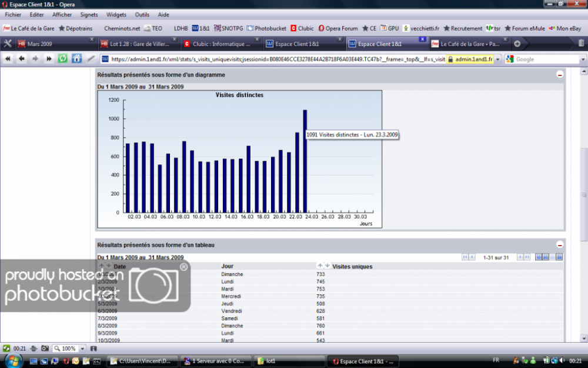Click the volume speaker tray icon
This screenshot has height=368, width=588.
pyautogui.click(x=562, y=360)
